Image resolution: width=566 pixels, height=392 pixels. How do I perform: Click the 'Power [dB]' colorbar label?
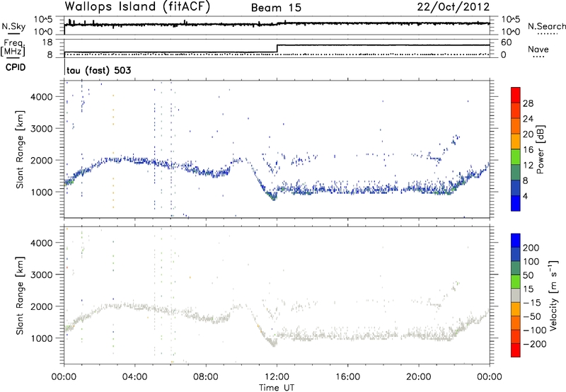pyautogui.click(x=540, y=149)
